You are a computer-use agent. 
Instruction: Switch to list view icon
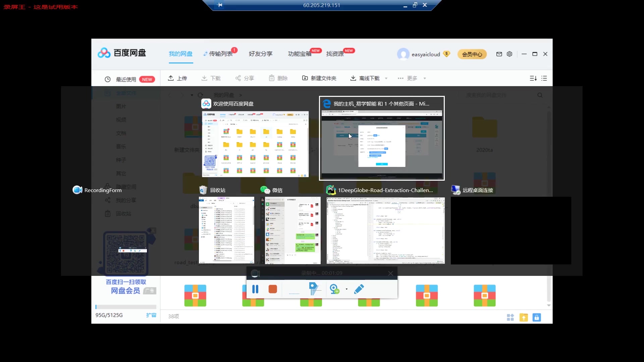[x=544, y=78]
